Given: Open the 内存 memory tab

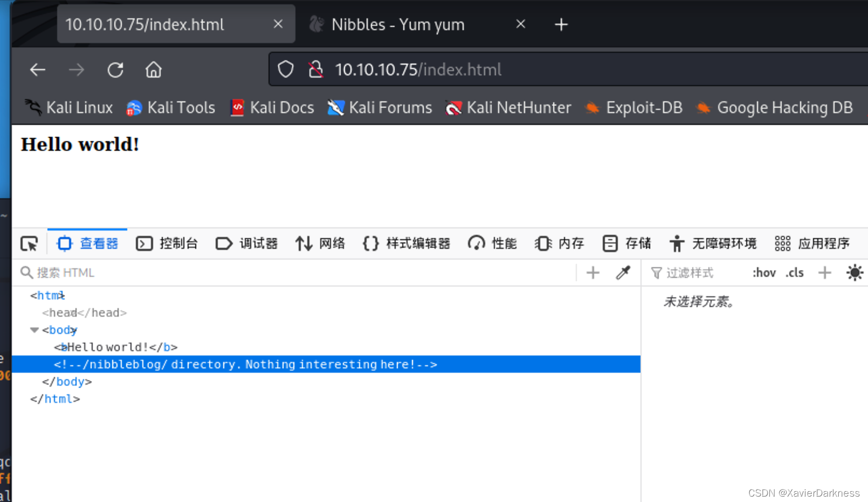Looking at the screenshot, I should (560, 243).
